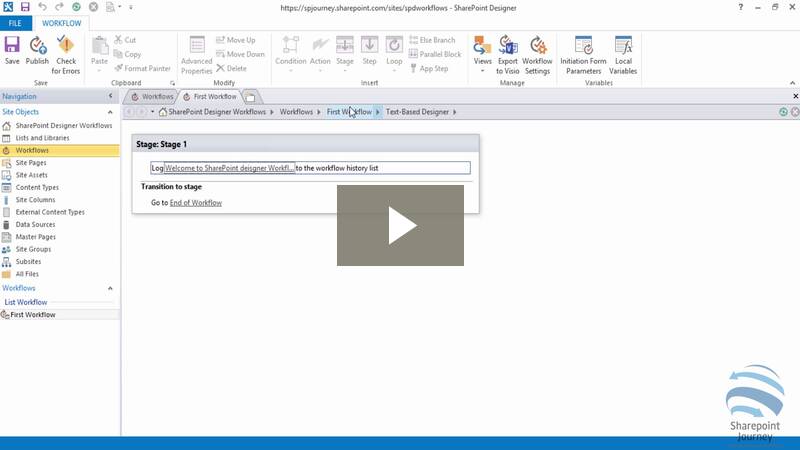Run Check for Errors
The width and height of the screenshot is (800, 450).
pyautogui.click(x=66, y=55)
